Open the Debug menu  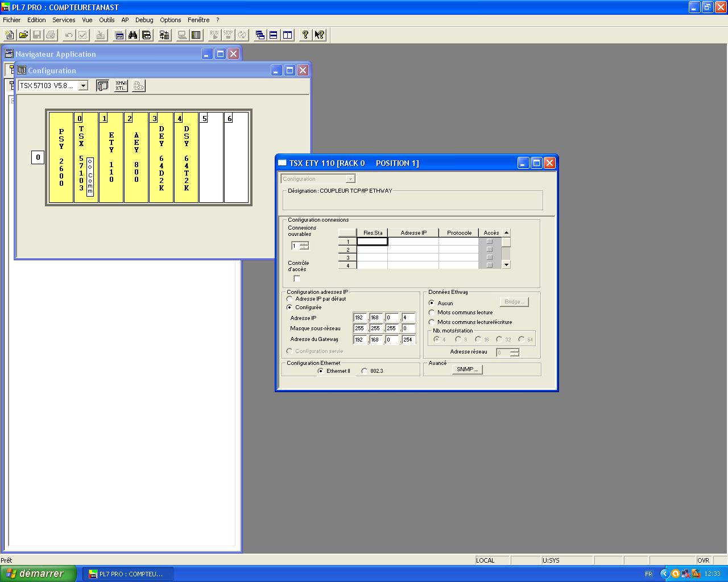pos(144,20)
